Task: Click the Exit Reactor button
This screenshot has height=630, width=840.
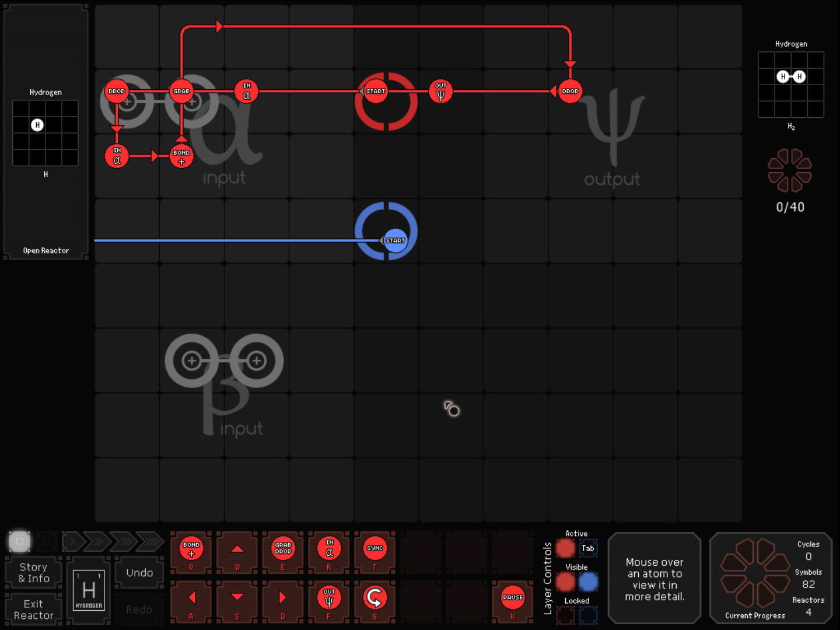Action: 34,610
